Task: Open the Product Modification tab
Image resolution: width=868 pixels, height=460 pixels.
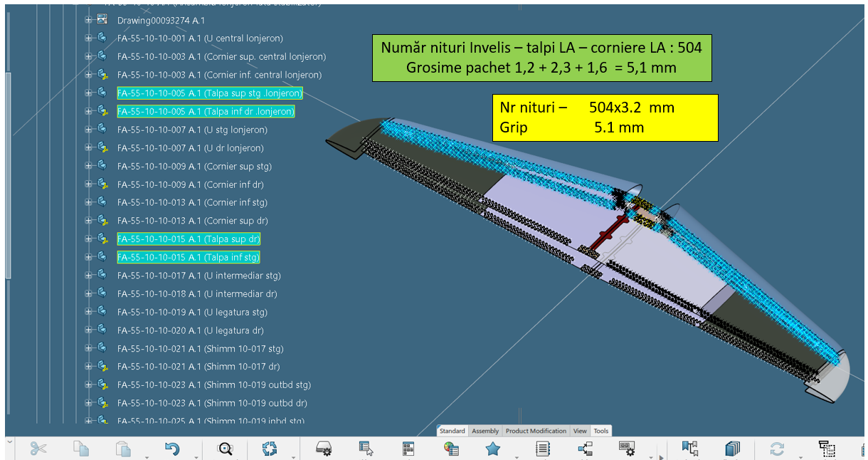Action: tap(536, 431)
